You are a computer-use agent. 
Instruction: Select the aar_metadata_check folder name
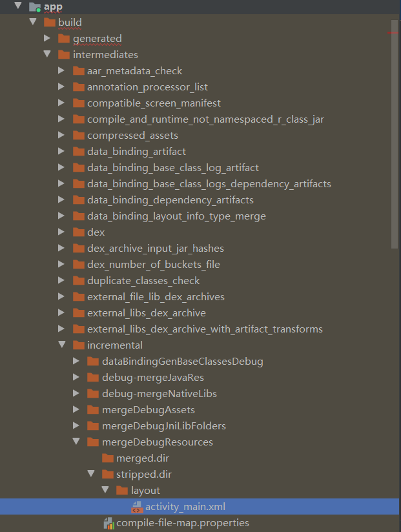(135, 71)
